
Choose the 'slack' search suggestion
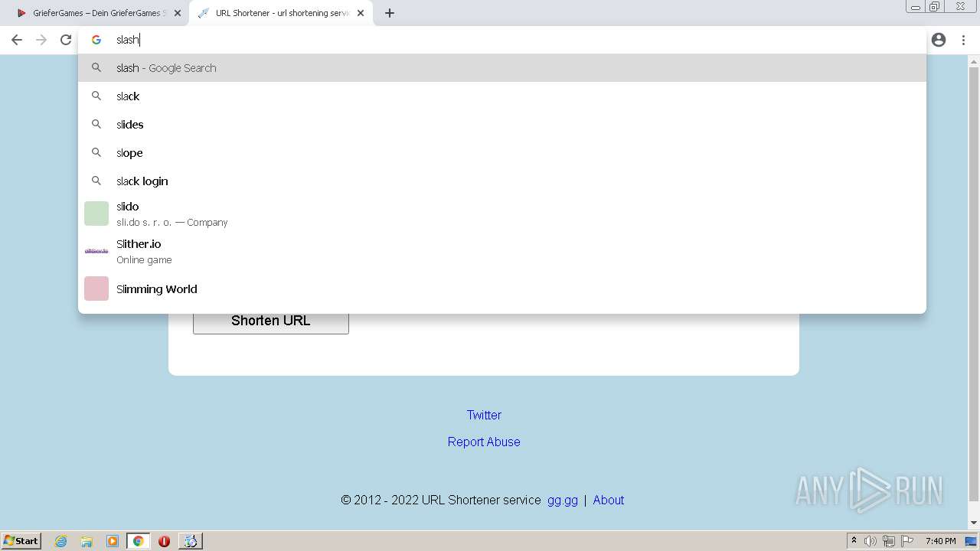click(x=502, y=96)
